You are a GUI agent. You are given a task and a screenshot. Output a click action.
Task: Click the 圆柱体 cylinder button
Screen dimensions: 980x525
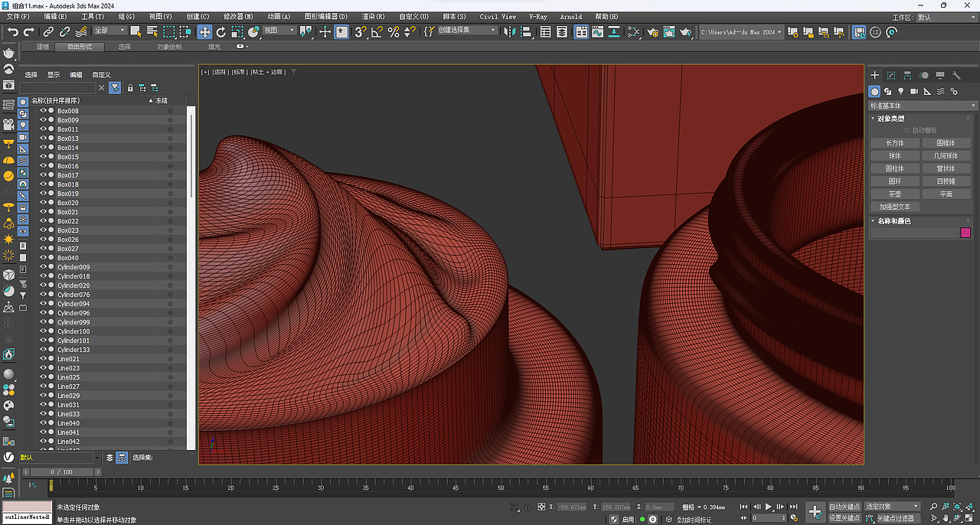tap(894, 168)
